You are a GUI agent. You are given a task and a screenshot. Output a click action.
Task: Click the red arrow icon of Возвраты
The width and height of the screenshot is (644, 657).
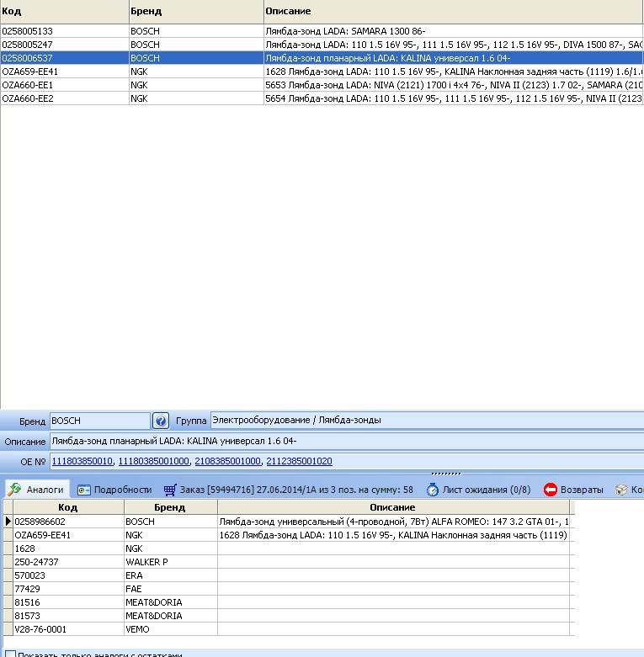pyautogui.click(x=550, y=490)
